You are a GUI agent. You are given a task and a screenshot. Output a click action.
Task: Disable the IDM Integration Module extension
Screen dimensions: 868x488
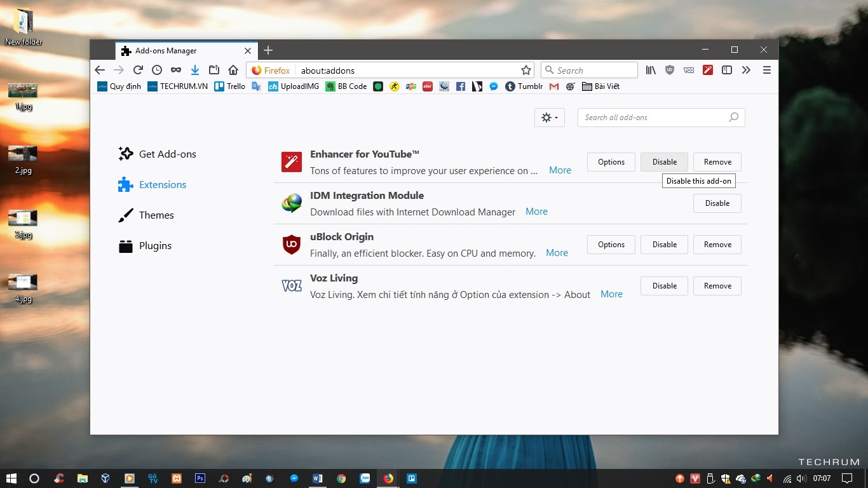coord(717,203)
